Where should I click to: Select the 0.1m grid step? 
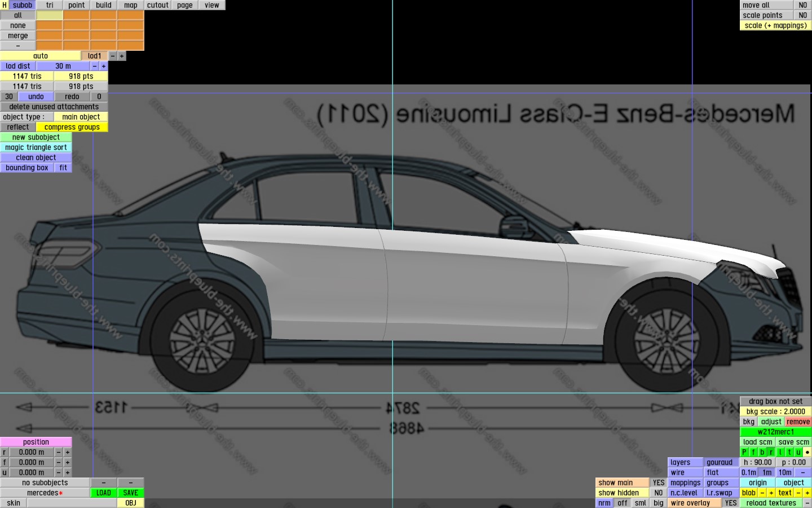[749, 472]
